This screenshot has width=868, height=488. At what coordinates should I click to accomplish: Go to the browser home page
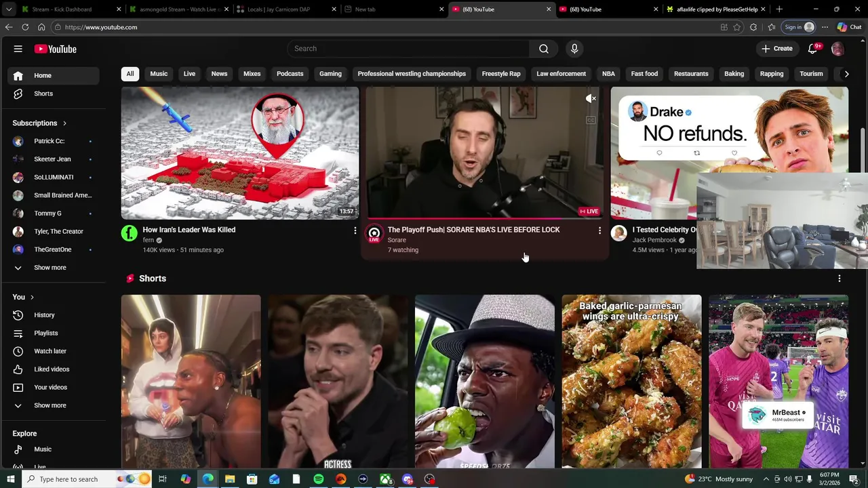pos(41,27)
